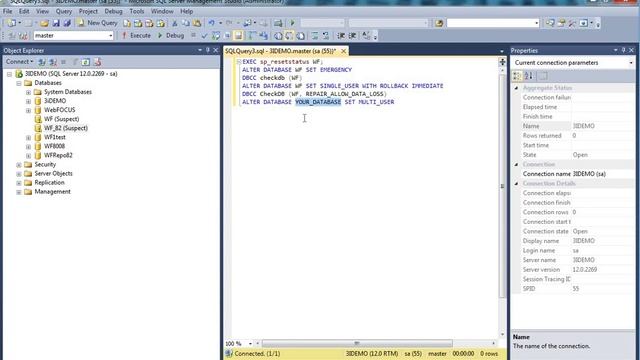Click the Database Engine Query icon

coord(127,23)
